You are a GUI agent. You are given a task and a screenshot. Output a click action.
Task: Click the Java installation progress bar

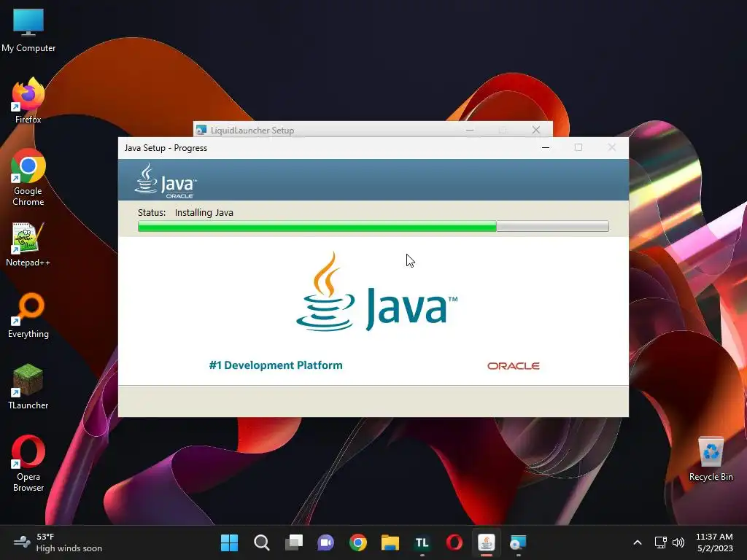373,226
